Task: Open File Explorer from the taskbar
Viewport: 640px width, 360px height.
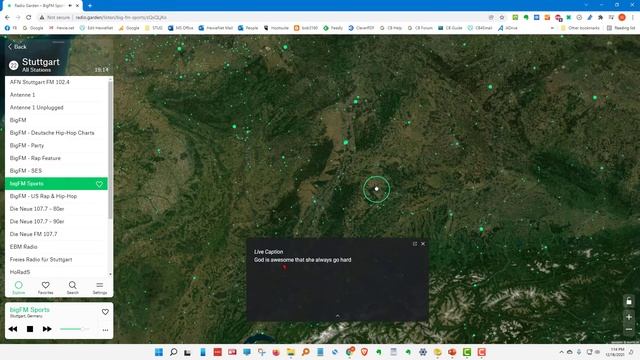Action: pyautogui.click(x=291, y=352)
